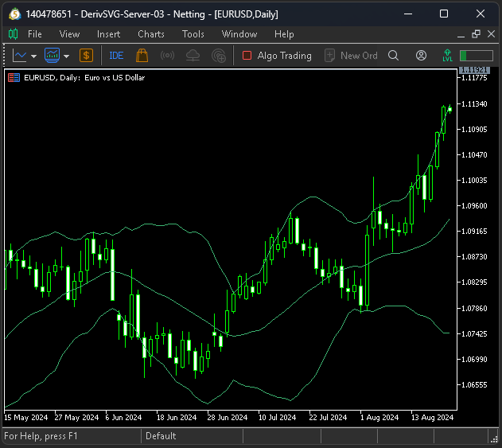Open the Charts menu

point(151,34)
